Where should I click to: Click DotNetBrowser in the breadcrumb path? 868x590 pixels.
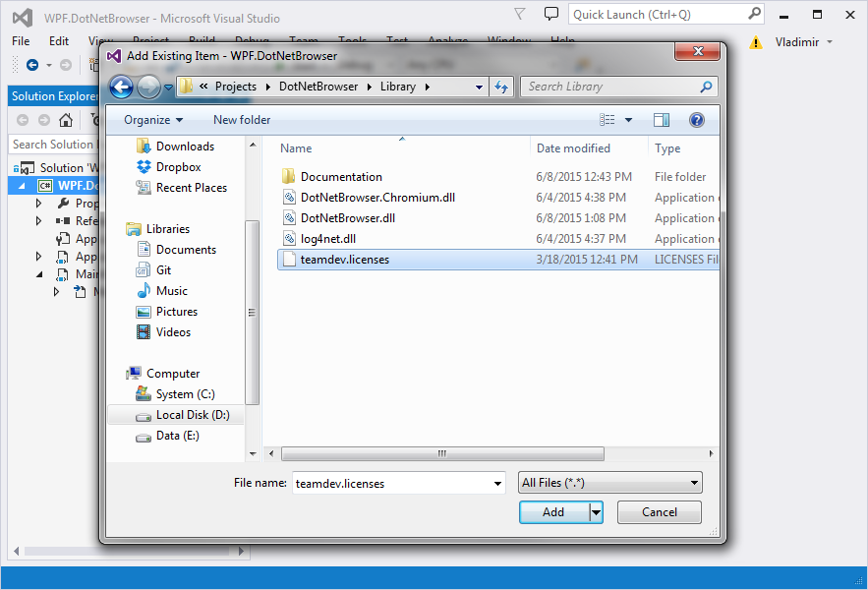click(318, 87)
